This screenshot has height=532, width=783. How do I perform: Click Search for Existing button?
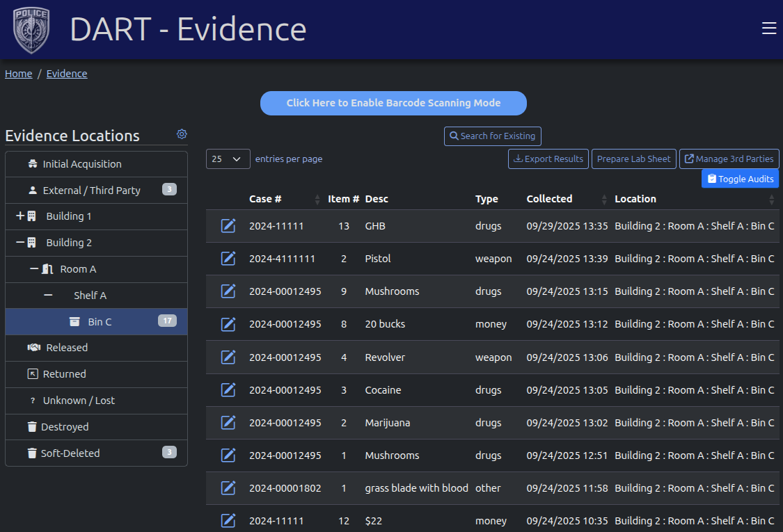[x=492, y=136]
